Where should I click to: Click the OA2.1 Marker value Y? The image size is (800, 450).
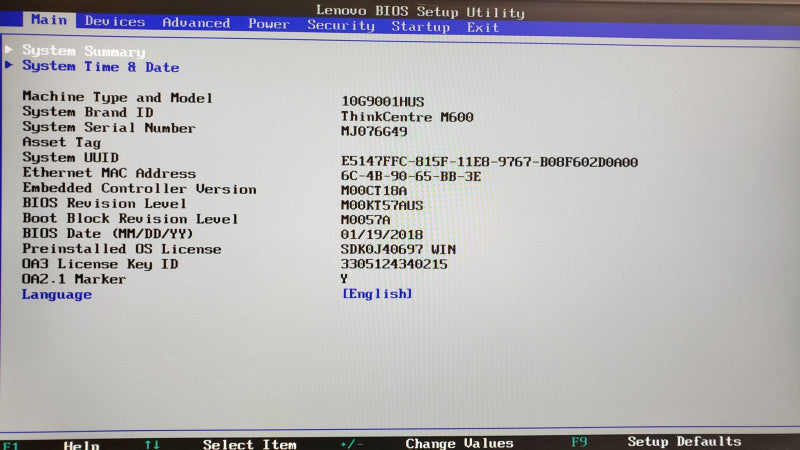(x=344, y=279)
